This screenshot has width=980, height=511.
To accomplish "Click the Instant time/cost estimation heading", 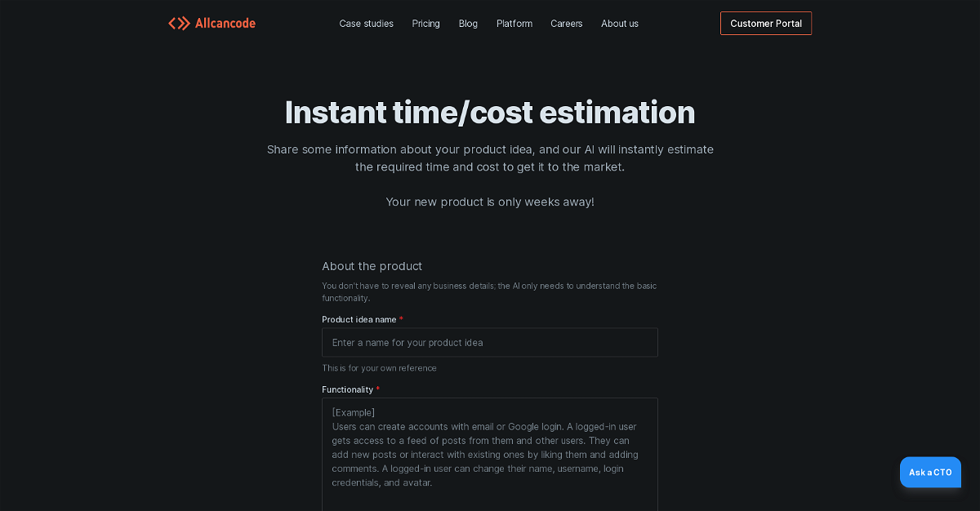I will [x=490, y=113].
